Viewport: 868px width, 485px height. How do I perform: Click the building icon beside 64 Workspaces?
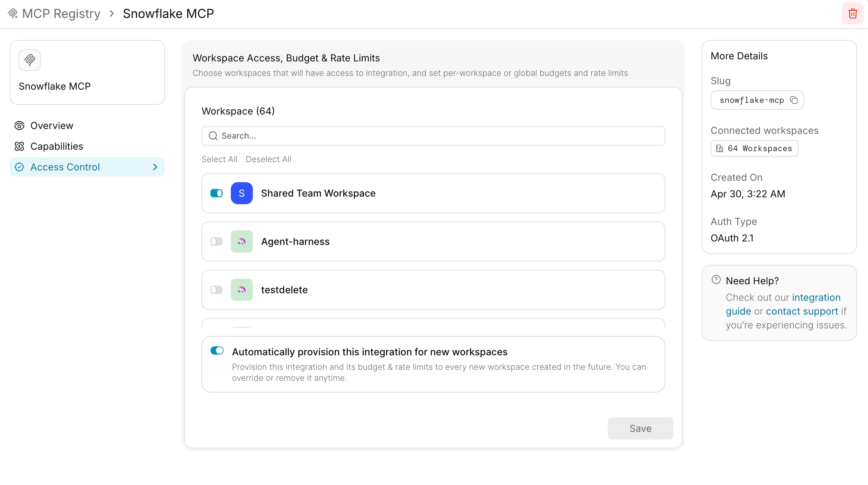[719, 148]
